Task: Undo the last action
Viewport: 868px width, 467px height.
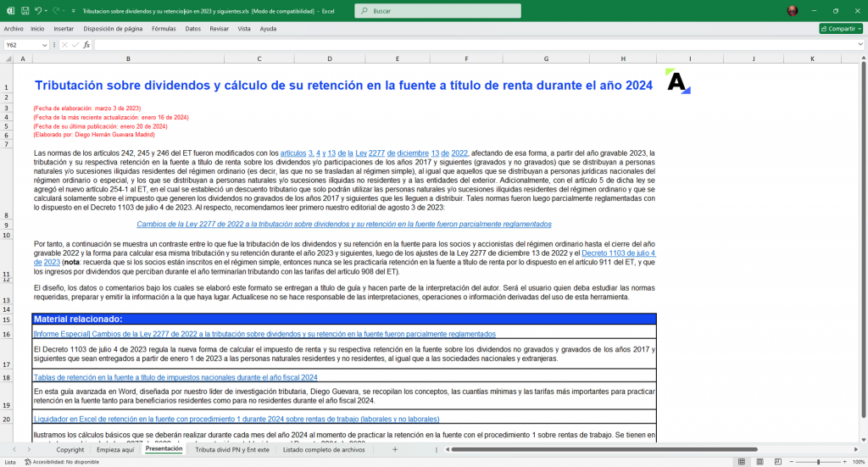Action: 37,10
